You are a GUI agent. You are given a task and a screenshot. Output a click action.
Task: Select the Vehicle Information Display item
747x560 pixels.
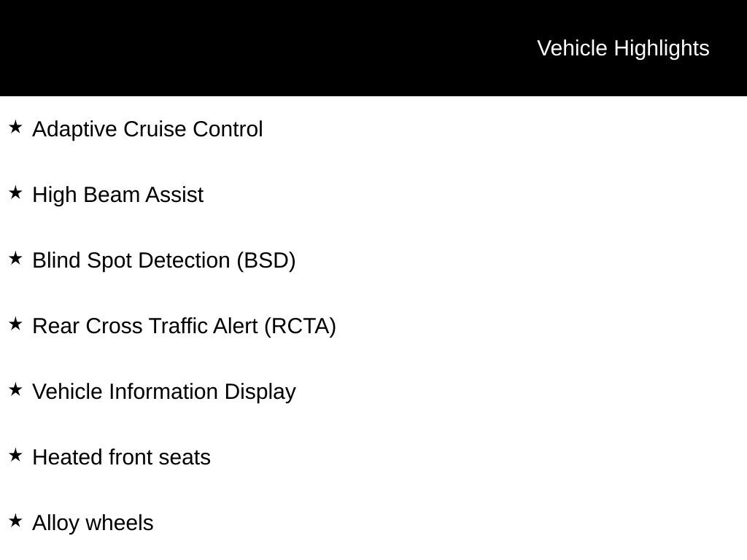164,392
